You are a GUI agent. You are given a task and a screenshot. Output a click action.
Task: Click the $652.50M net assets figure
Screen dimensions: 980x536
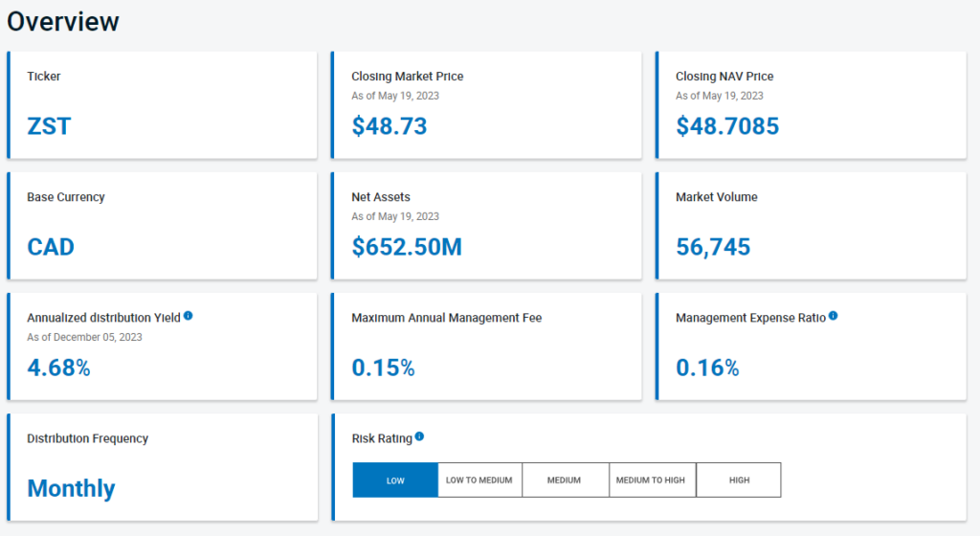tap(407, 247)
